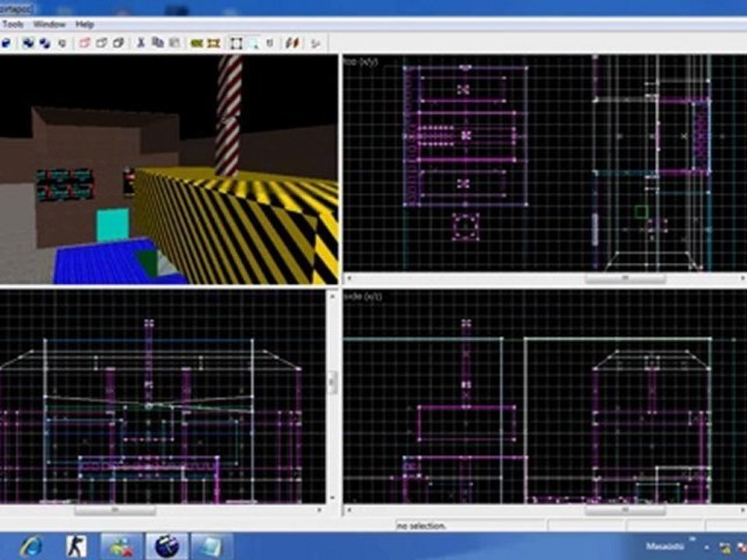This screenshot has height=560, width=747.
Task: Open the Tools menu
Action: (12, 24)
